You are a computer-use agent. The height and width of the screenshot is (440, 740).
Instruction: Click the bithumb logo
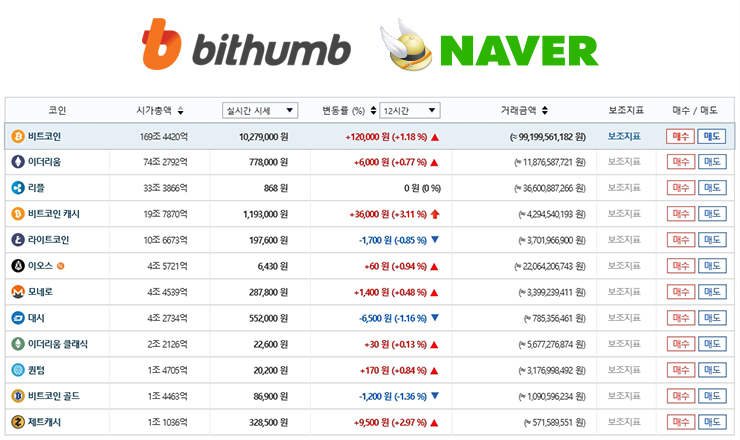(246, 44)
